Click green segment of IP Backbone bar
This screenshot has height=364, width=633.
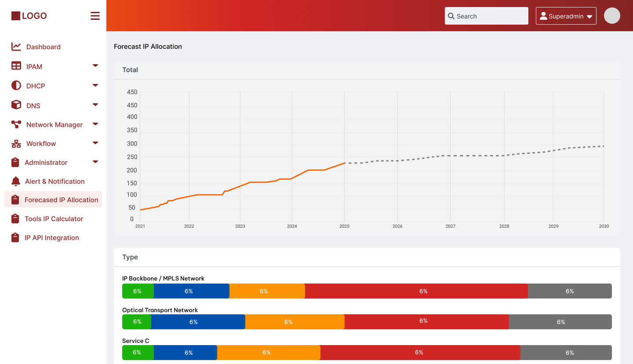pos(138,291)
